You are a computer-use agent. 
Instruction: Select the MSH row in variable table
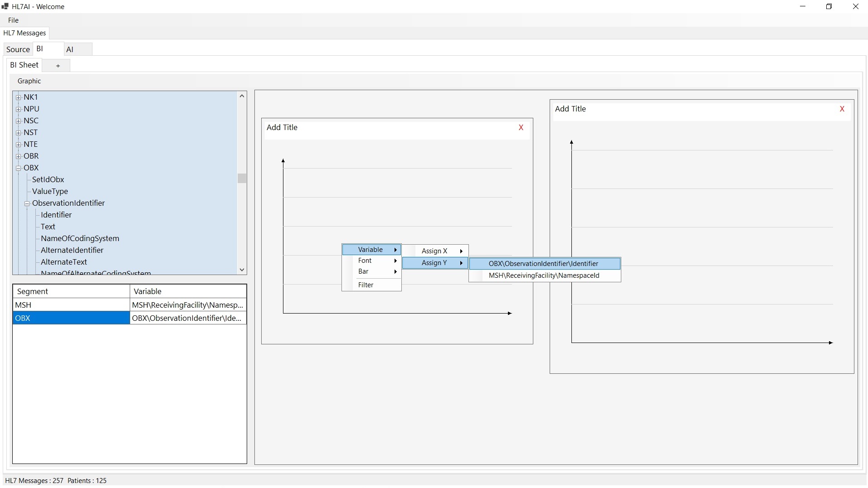(x=71, y=305)
